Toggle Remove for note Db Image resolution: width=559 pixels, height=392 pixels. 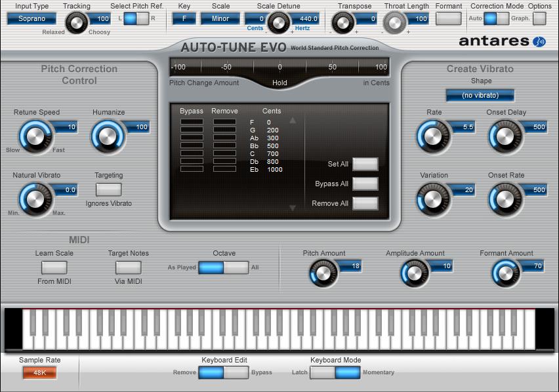[x=224, y=161]
